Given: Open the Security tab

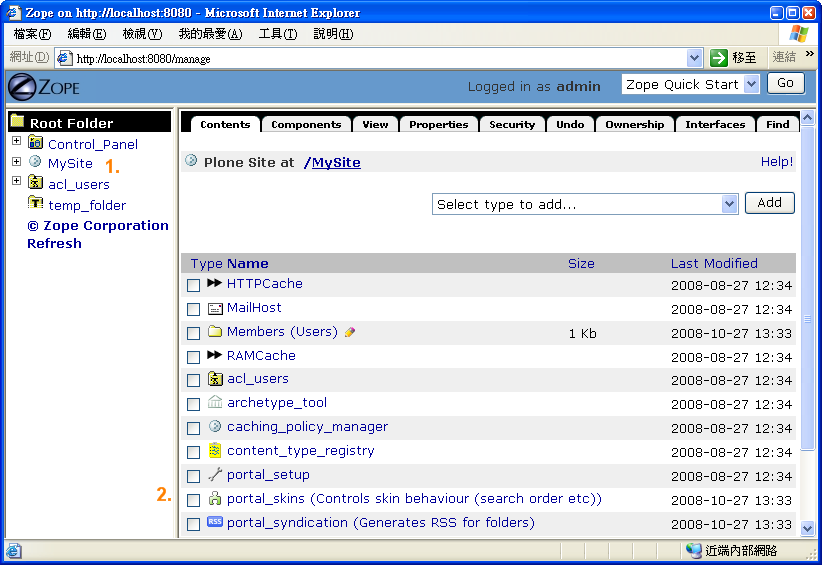Looking at the screenshot, I should coord(512,125).
